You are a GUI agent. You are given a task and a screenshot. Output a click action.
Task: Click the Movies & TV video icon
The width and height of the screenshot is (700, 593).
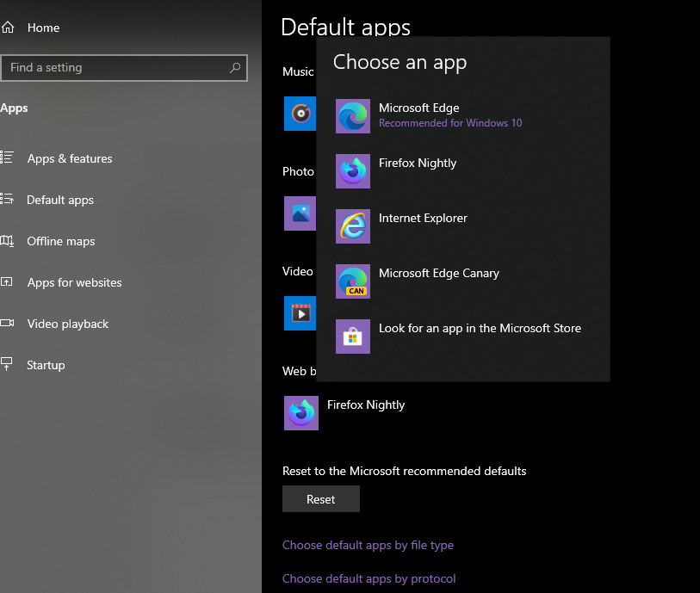[300, 313]
